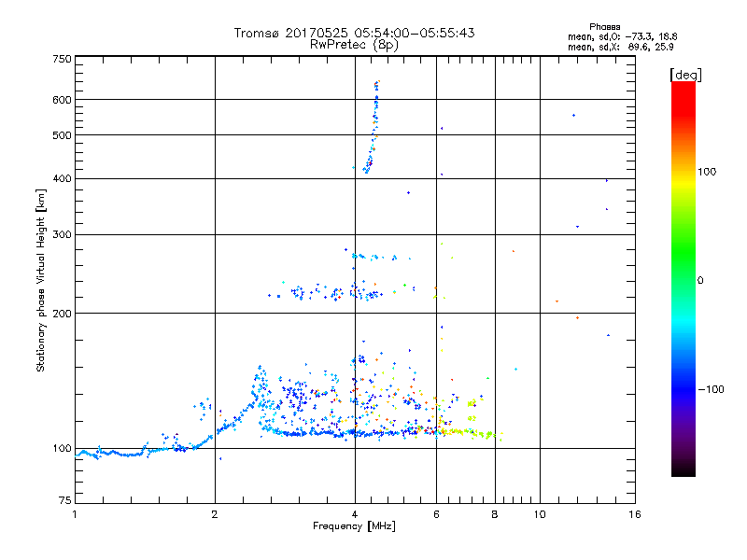Screen dimensions: 747x560
Task: Click the x-axis label 'Frequency [MHz]'
Action: tap(354, 526)
